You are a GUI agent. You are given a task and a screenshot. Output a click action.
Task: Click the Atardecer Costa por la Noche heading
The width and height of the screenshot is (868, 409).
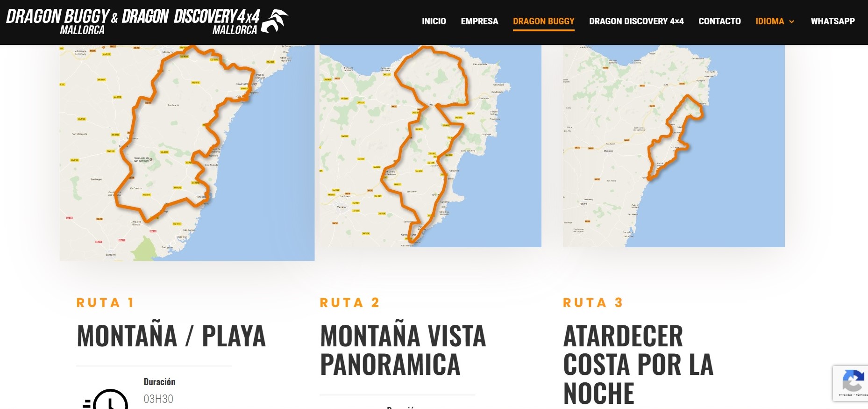638,365
